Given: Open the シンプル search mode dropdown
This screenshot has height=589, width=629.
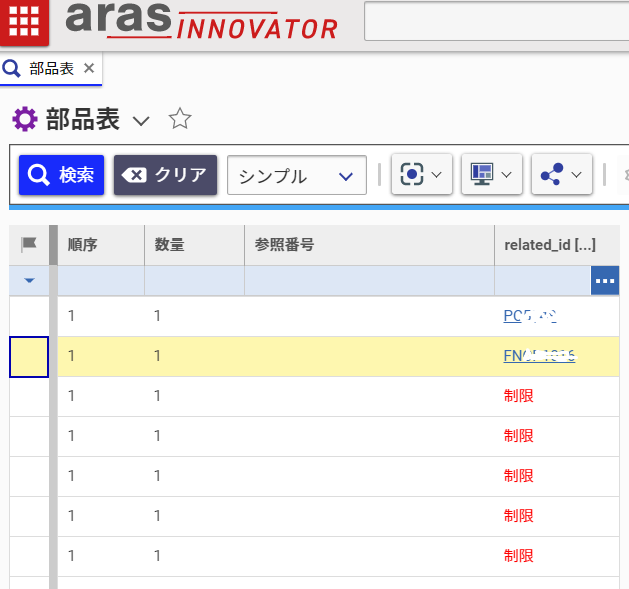Looking at the screenshot, I should coord(296,175).
